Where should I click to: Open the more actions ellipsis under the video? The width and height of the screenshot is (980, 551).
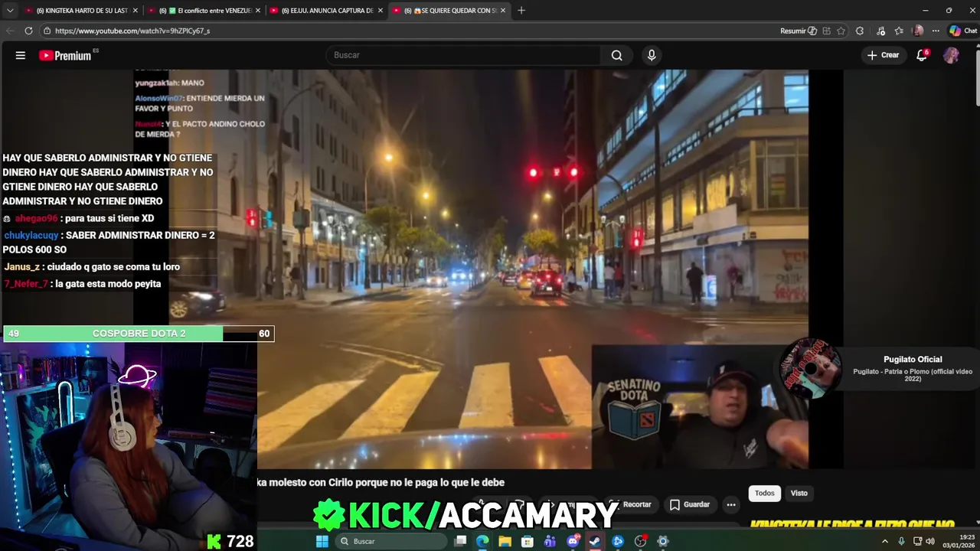click(731, 504)
